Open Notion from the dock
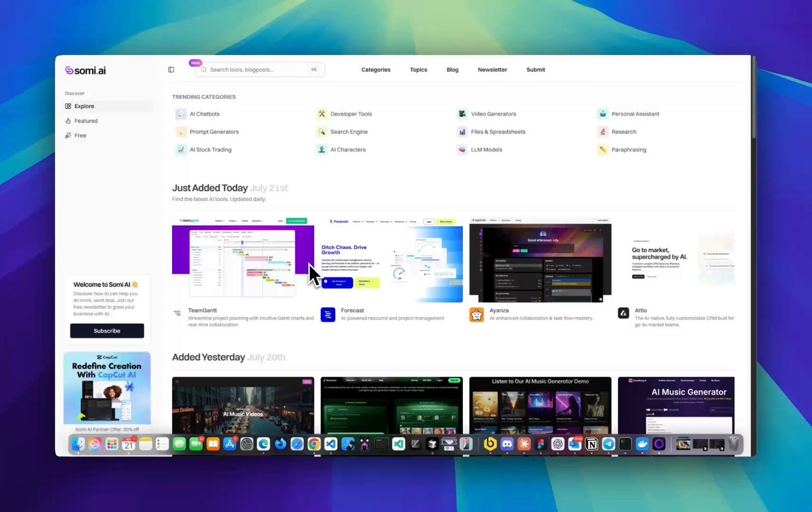812x512 pixels. point(591,444)
